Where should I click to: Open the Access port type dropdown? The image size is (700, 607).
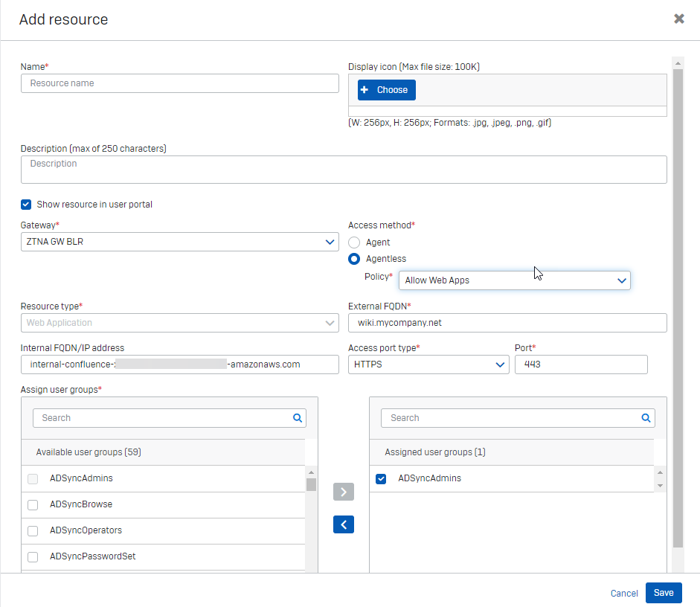[x=428, y=364]
